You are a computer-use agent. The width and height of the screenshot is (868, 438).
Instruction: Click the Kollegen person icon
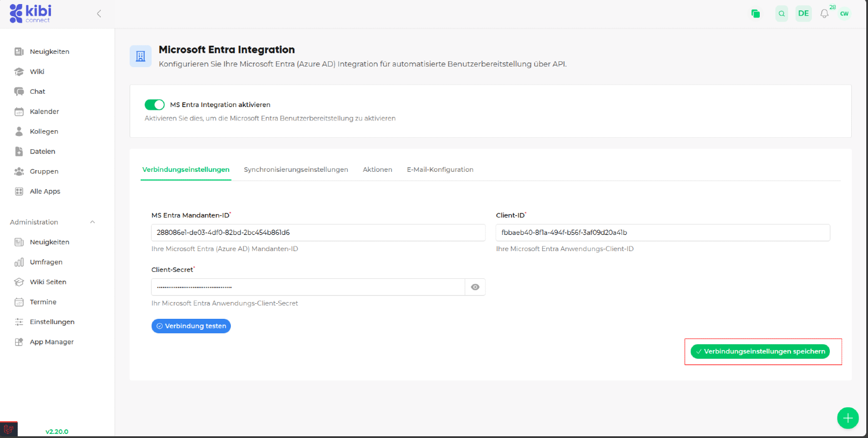(x=19, y=131)
